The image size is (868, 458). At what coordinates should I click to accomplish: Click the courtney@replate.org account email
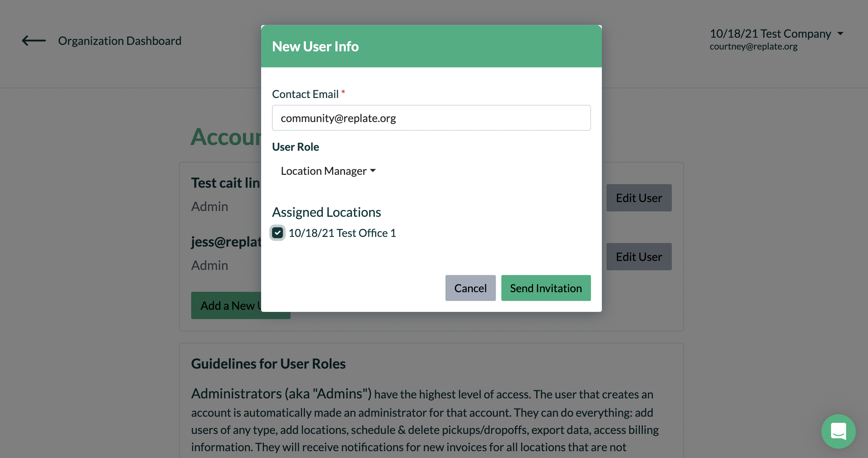point(754,46)
